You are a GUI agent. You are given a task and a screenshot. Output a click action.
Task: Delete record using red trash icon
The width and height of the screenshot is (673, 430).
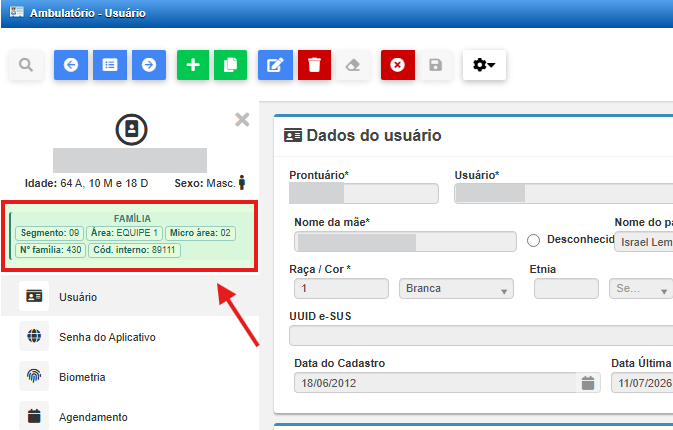coord(315,65)
